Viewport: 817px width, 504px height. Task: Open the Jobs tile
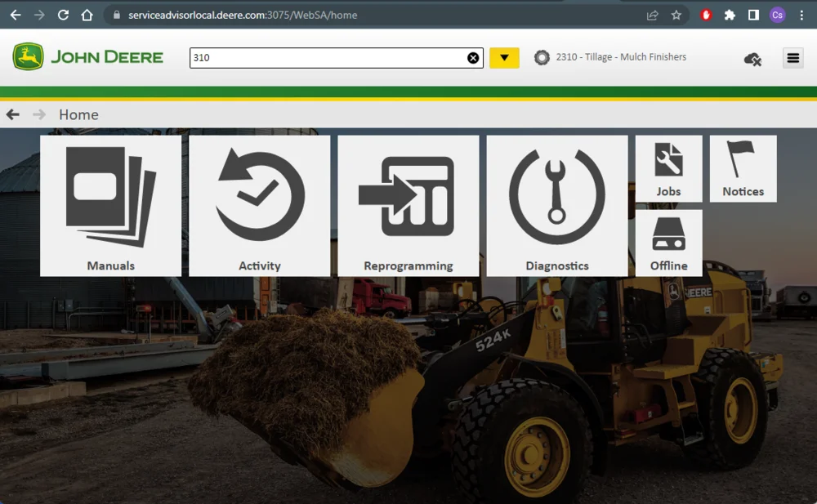668,168
